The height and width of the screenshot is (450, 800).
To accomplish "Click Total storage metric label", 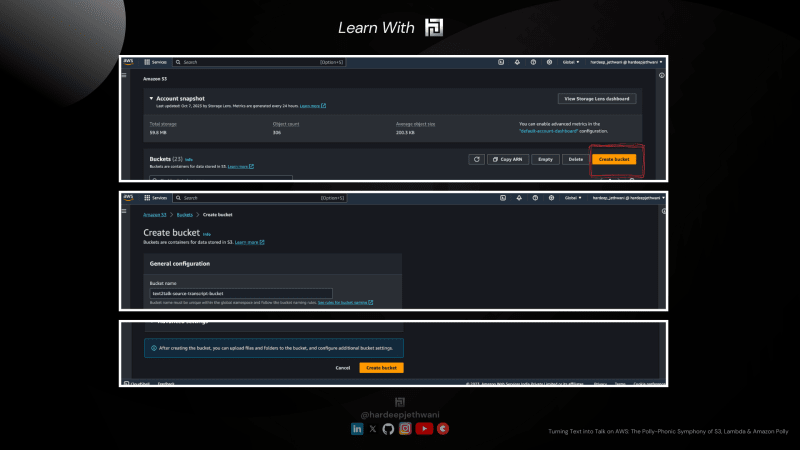I will (x=163, y=124).
